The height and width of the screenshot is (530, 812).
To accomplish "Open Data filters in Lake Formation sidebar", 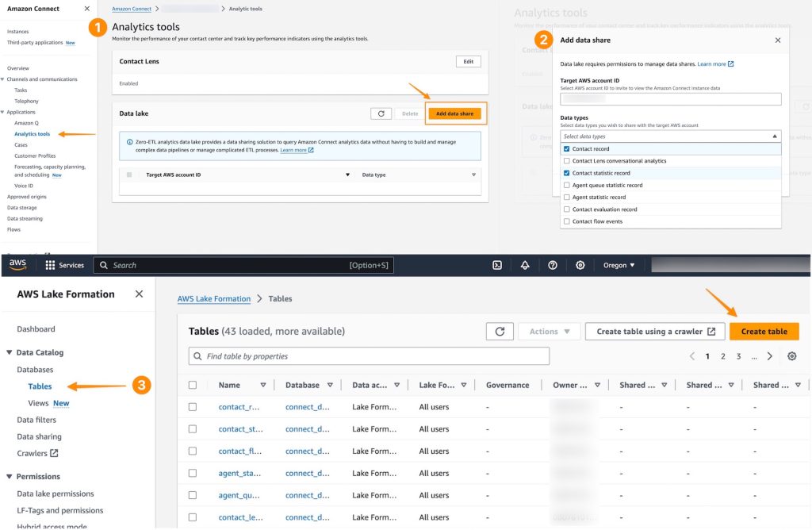I will 36,420.
